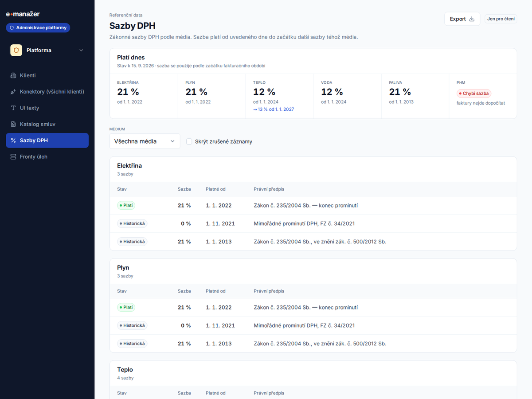Click the Fronty úloh queue icon
Viewport: 532px width, 399px height.
pos(13,156)
